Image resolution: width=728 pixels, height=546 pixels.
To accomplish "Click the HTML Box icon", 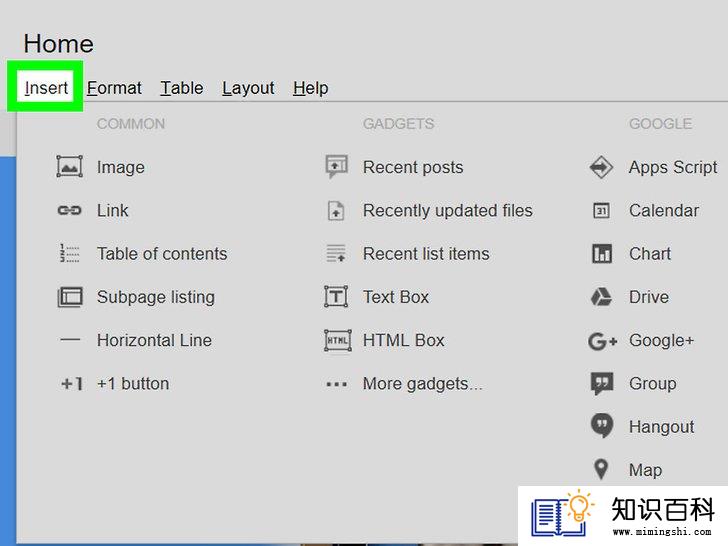I will click(338, 340).
